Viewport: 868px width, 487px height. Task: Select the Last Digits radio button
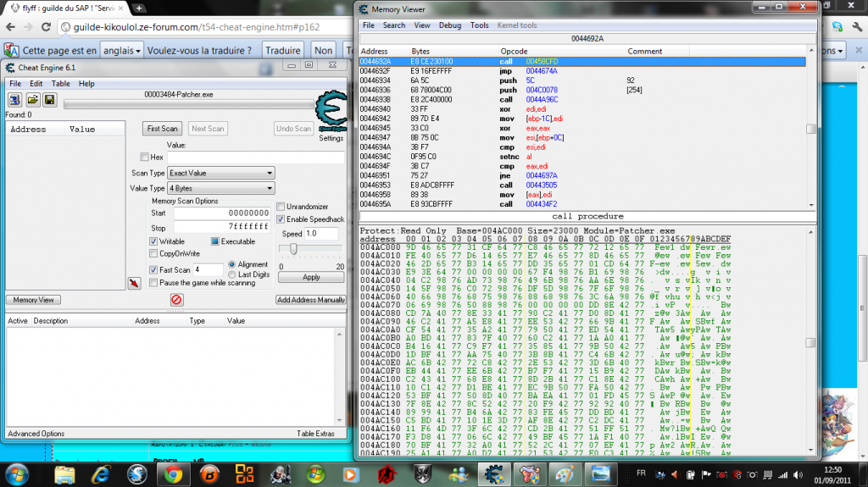[232, 274]
